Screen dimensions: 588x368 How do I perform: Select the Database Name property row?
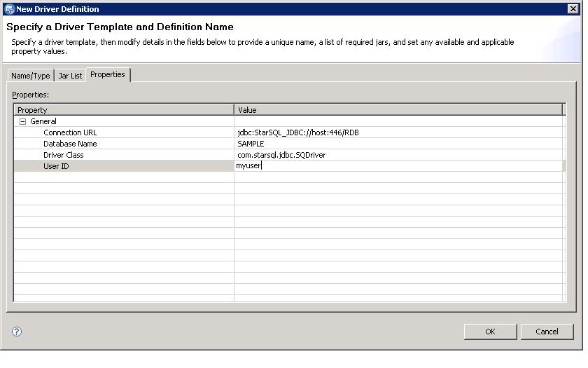click(x=70, y=144)
